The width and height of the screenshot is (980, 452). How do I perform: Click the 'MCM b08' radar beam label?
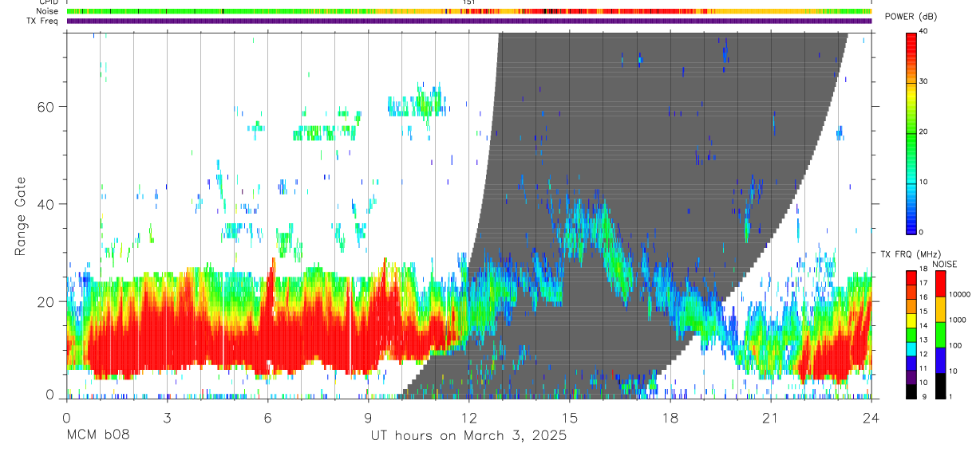coord(97,436)
